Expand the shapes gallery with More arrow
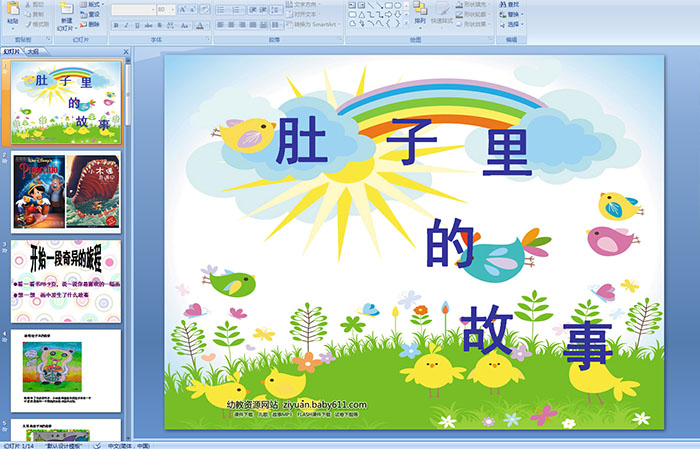The height and width of the screenshot is (449, 700). pos(406,23)
